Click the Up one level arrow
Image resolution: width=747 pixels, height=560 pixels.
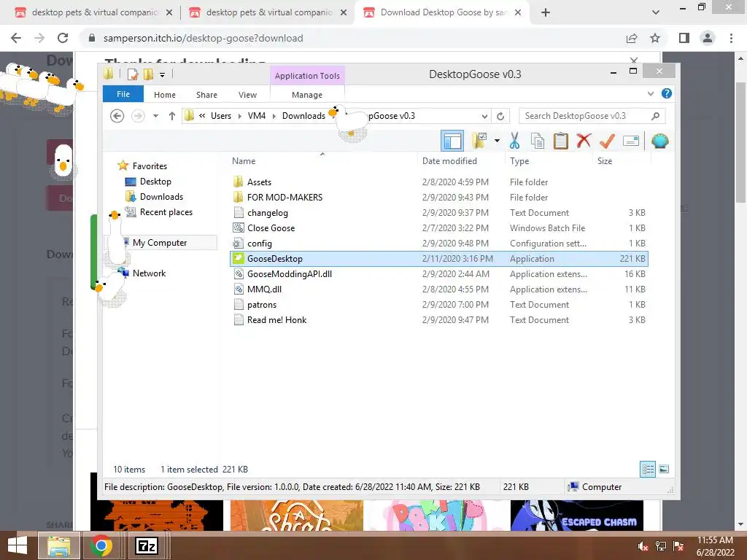pos(172,116)
